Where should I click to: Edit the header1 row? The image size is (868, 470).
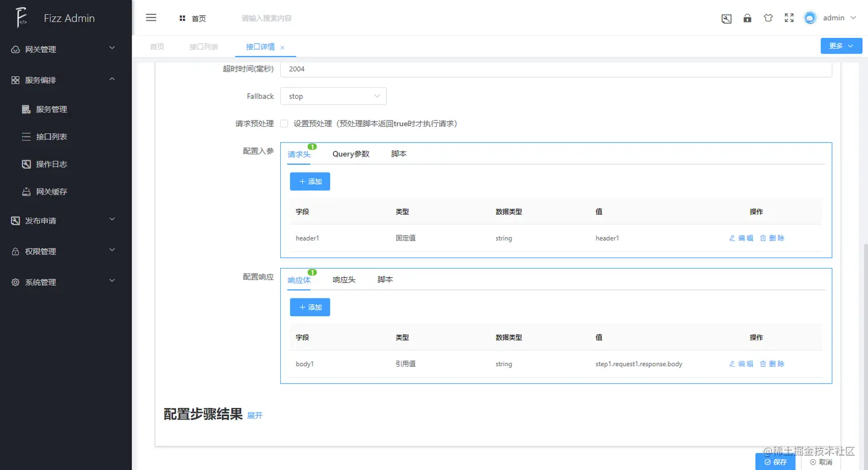pyautogui.click(x=741, y=238)
